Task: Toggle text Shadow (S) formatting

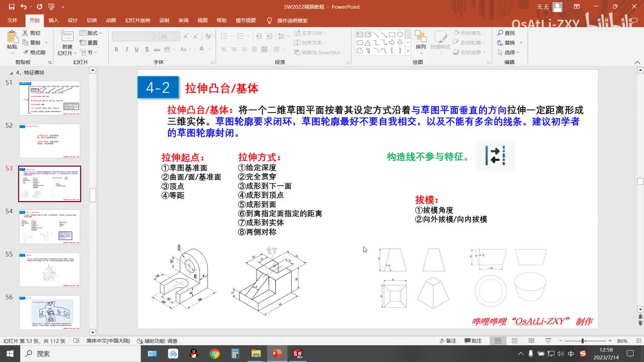Action: pos(146,49)
